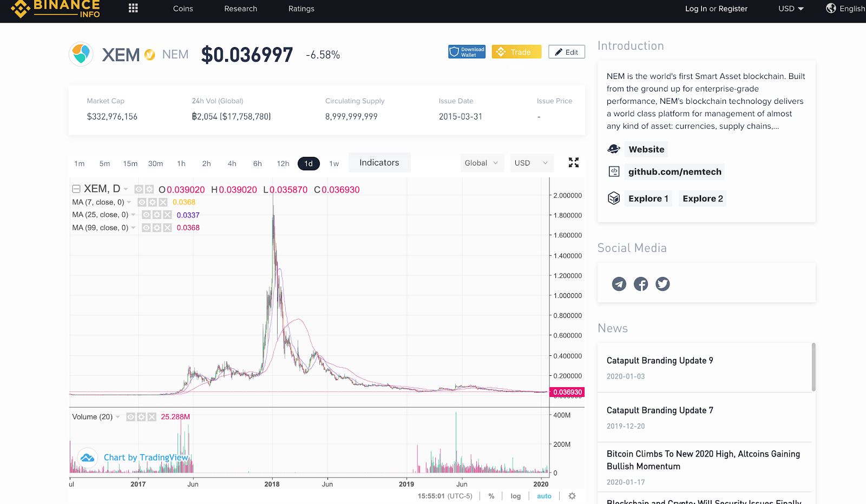Expand Volume (20) legend arrow
The width and height of the screenshot is (866, 504).
117,417
